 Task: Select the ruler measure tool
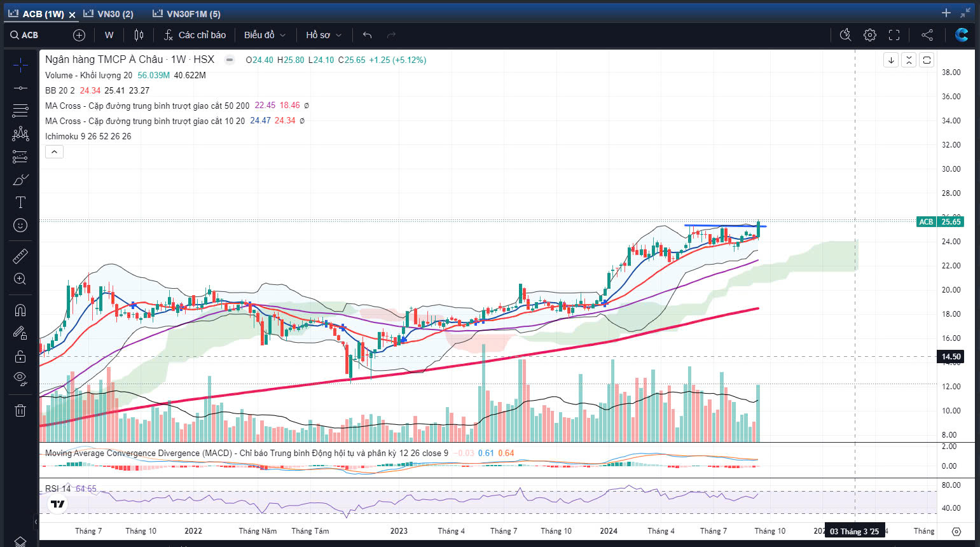[x=20, y=256]
